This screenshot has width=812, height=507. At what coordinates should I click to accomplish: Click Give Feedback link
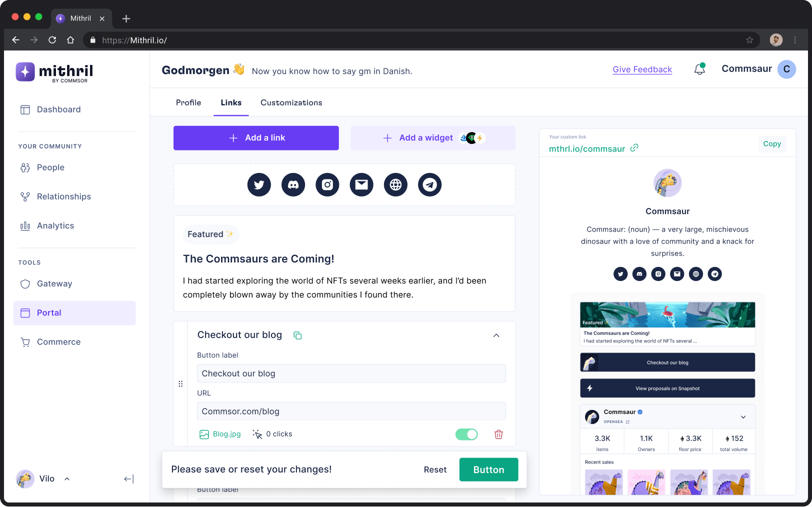tap(642, 69)
